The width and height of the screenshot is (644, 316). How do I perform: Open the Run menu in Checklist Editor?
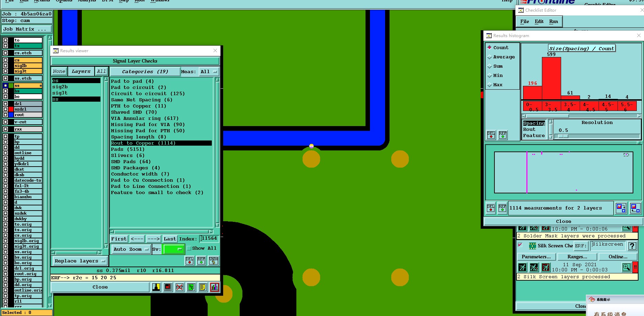pyautogui.click(x=553, y=21)
